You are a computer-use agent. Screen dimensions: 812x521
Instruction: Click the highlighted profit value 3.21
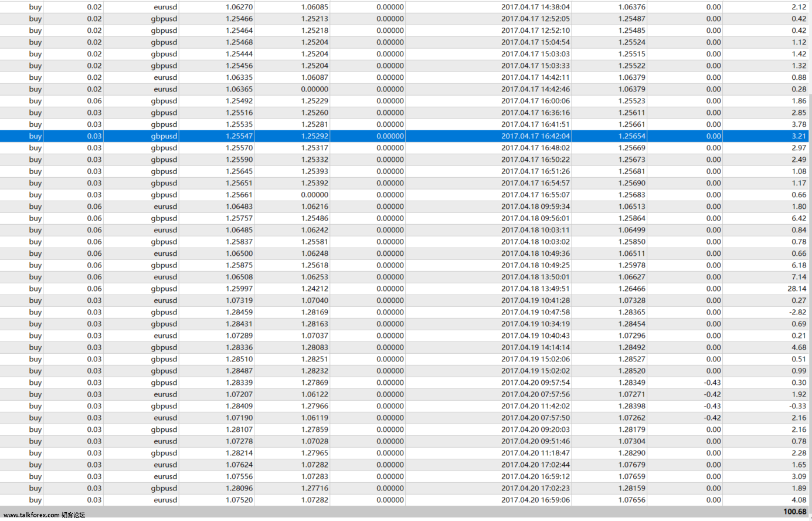tap(799, 136)
